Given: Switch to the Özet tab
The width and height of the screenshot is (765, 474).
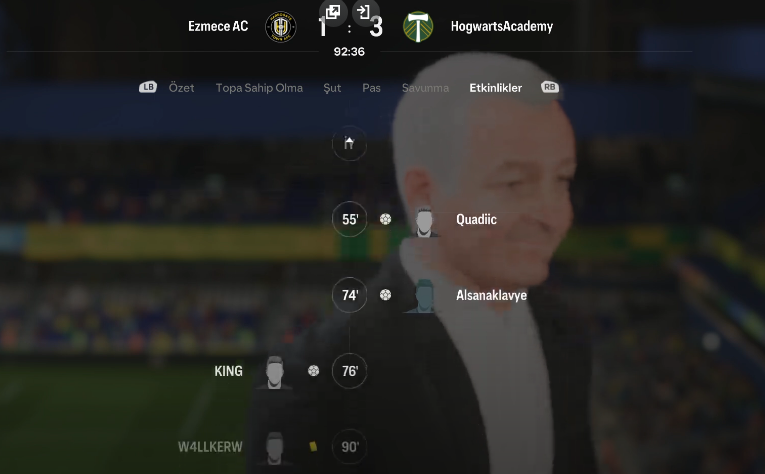Looking at the screenshot, I should [181, 88].
